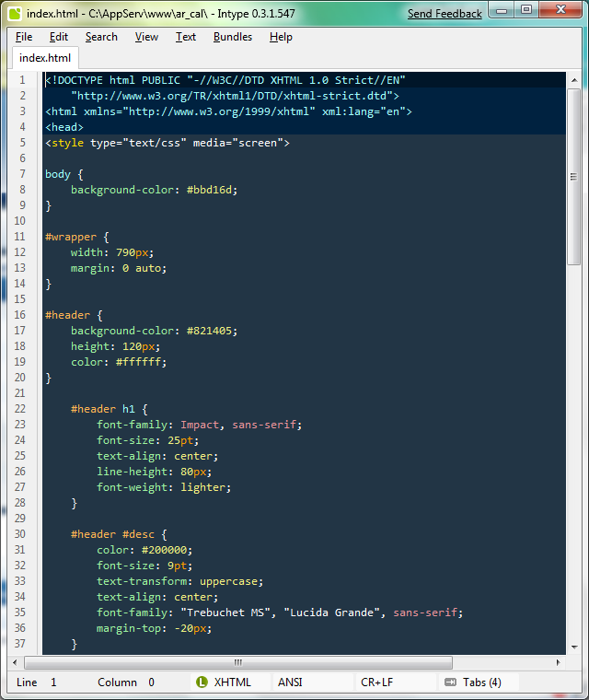Click the Line 1 status indicator
This screenshot has height=700, width=589.
pos(37,682)
